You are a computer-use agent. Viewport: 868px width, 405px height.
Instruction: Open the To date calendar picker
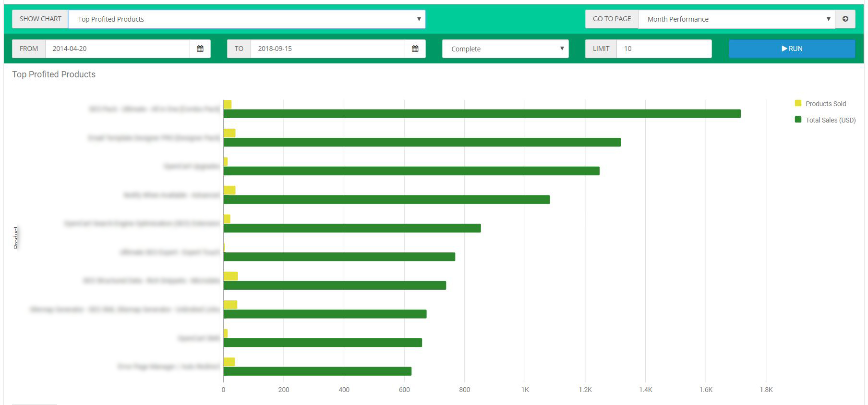pyautogui.click(x=415, y=49)
